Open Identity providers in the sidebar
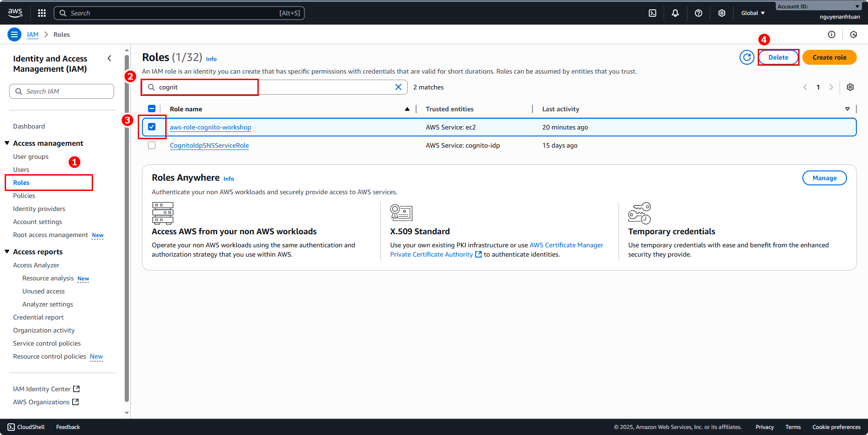This screenshot has height=435, width=868. [39, 209]
